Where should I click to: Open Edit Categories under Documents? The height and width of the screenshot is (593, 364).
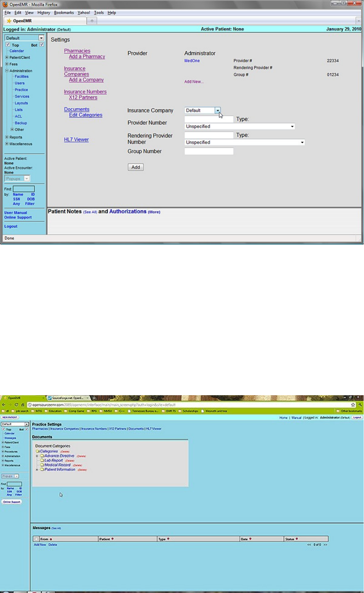point(85,115)
